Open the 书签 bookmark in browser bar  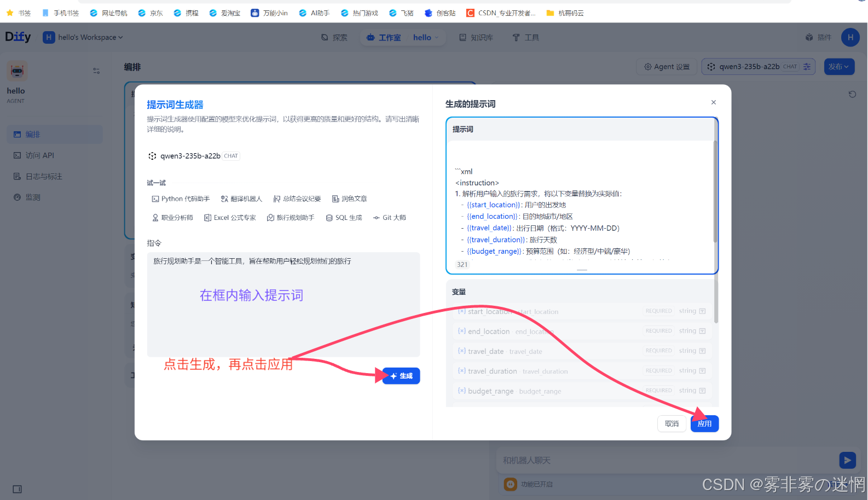click(19, 13)
